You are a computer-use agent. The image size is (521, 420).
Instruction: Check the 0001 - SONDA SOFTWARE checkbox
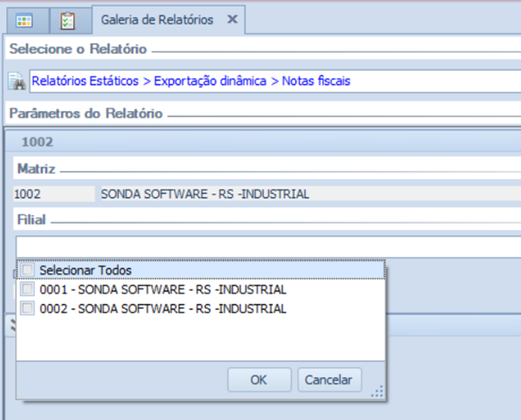pyautogui.click(x=28, y=289)
